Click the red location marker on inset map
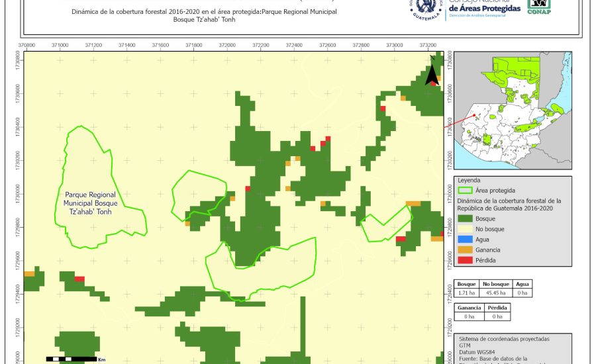 click(475, 116)
